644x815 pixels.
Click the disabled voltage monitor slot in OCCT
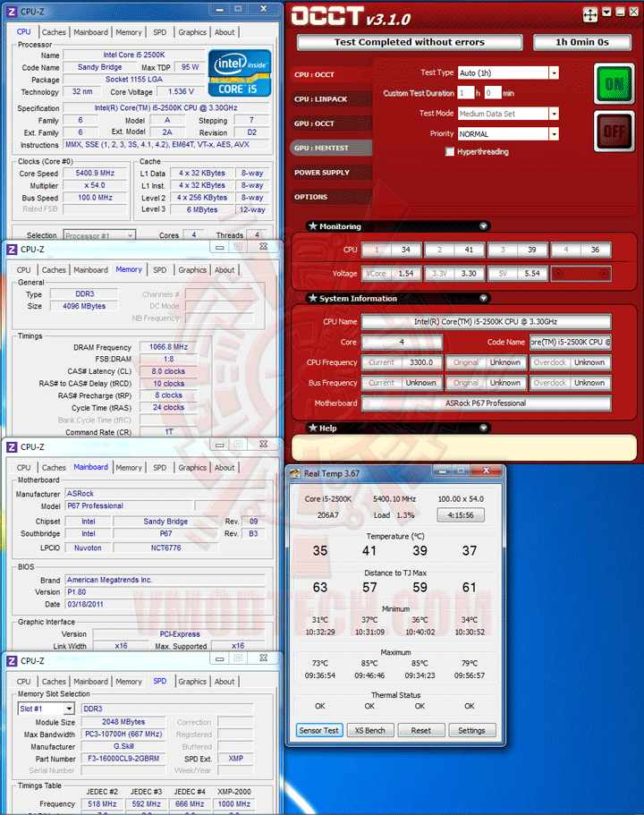[x=581, y=274]
